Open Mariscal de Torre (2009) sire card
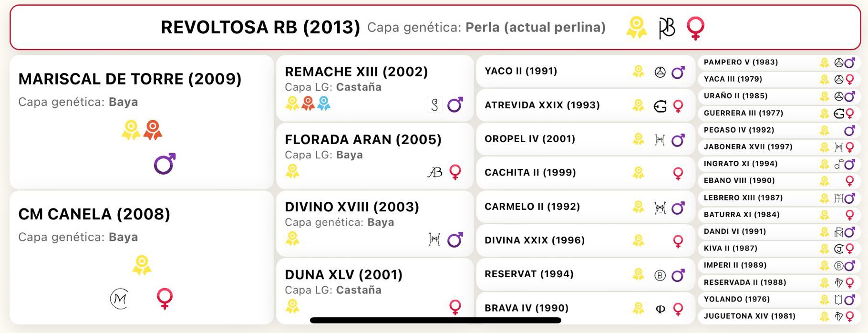The width and height of the screenshot is (868, 333). (142, 122)
